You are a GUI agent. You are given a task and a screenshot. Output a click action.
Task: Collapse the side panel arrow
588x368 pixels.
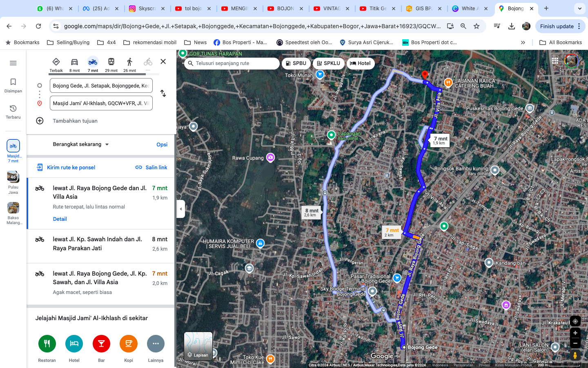click(180, 209)
